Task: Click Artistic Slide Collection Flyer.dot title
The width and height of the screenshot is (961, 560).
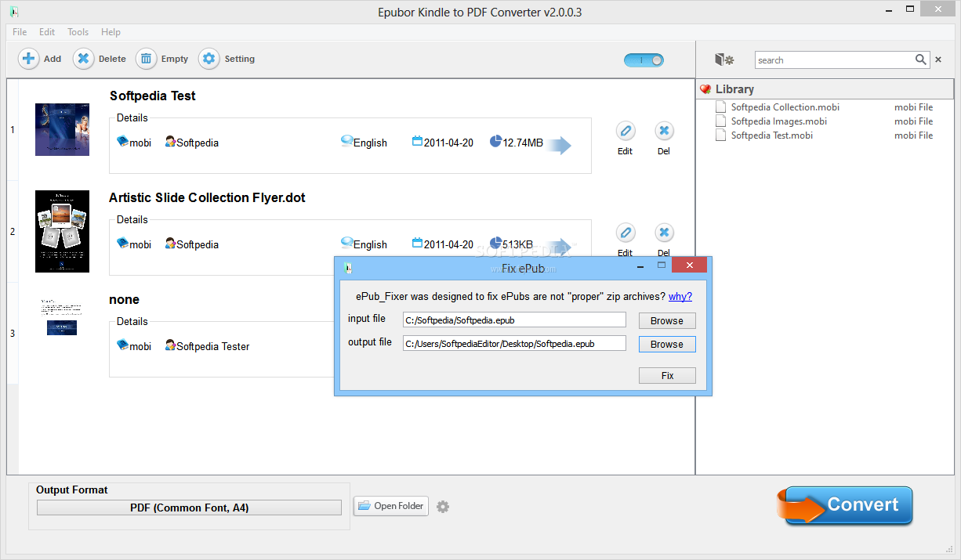Action: pos(208,197)
